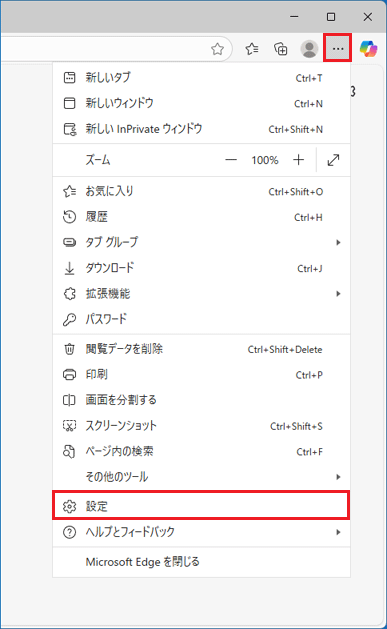Click the star icon in address bar
This screenshot has height=629, width=387.
click(217, 49)
